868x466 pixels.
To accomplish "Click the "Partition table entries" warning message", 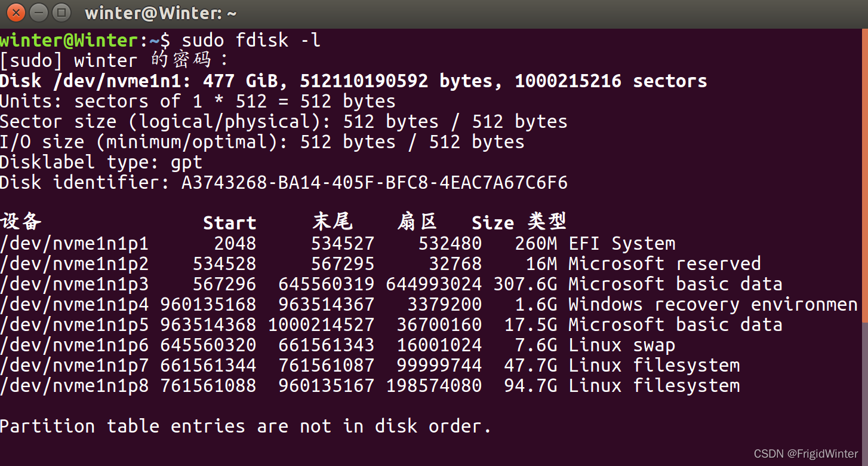I will pyautogui.click(x=245, y=427).
